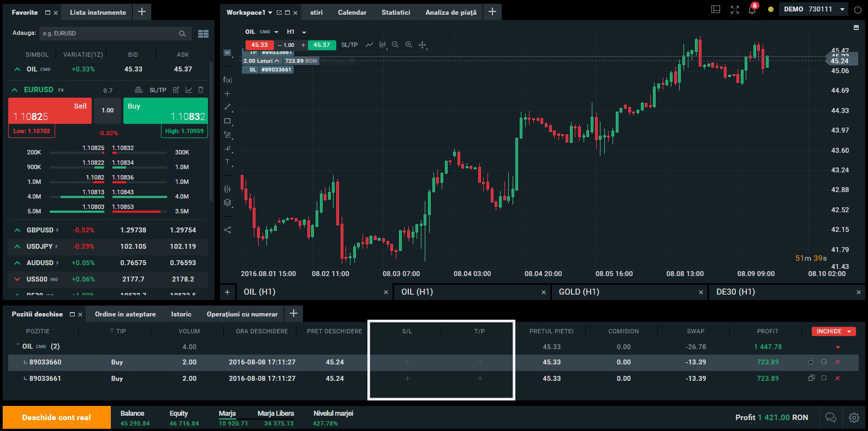The width and height of the screenshot is (868, 431).
Task: Close position 89033661 with red X
Action: coord(837,379)
